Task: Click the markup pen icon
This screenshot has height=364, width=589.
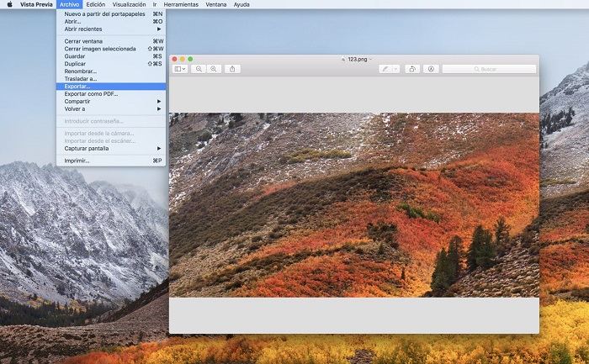Action: (385, 69)
